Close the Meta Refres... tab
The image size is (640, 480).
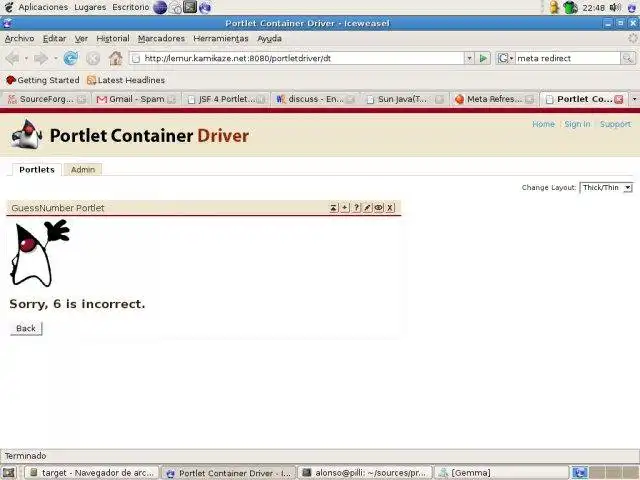[x=529, y=99]
